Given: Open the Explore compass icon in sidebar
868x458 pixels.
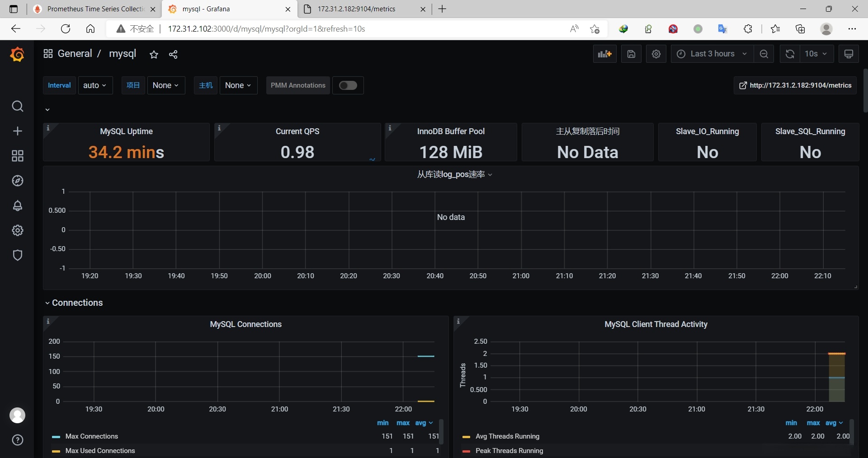Looking at the screenshot, I should coord(18,181).
